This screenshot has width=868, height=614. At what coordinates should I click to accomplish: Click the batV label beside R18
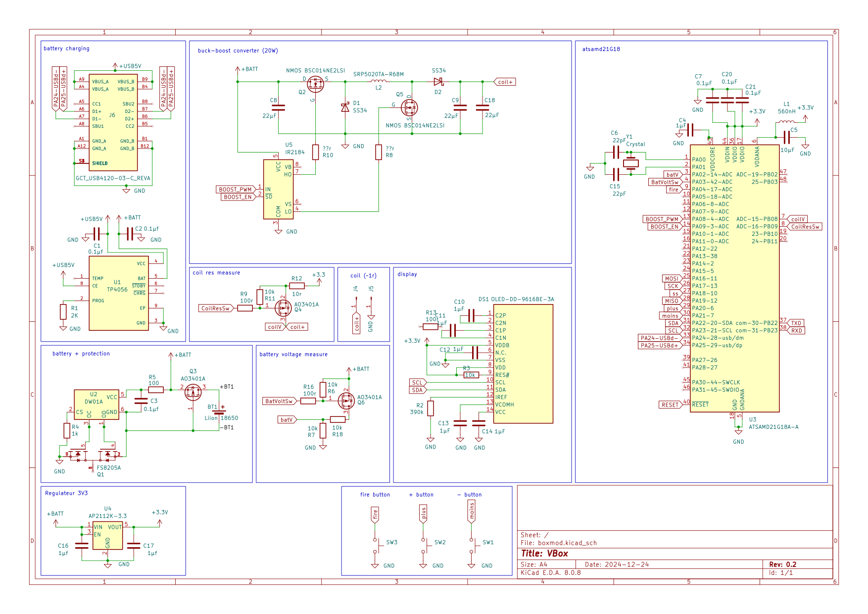[288, 419]
